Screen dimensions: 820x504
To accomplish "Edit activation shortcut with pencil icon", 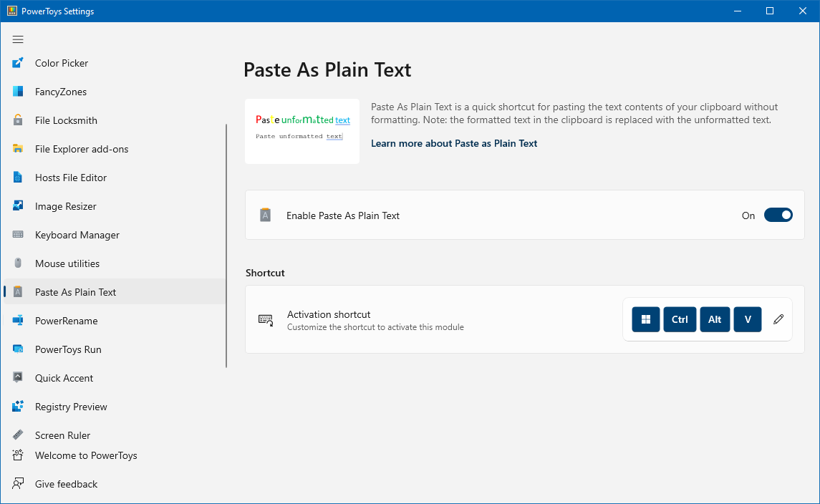I will [778, 319].
